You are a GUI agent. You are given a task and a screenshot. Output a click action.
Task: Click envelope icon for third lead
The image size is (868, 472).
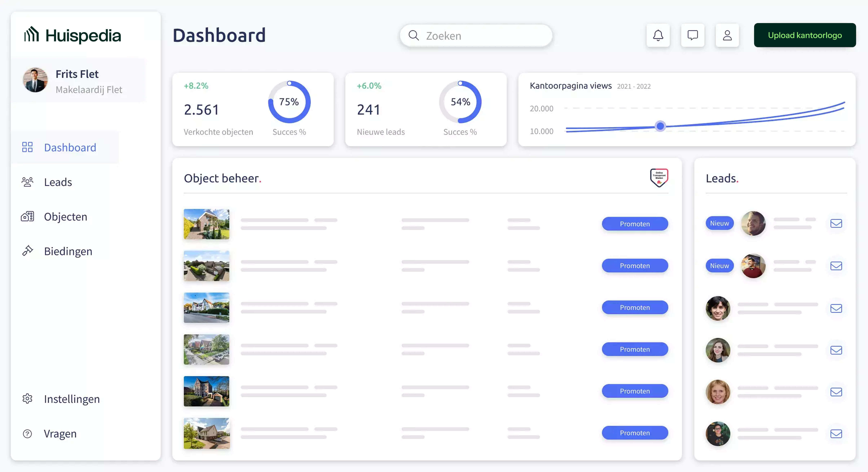point(836,308)
